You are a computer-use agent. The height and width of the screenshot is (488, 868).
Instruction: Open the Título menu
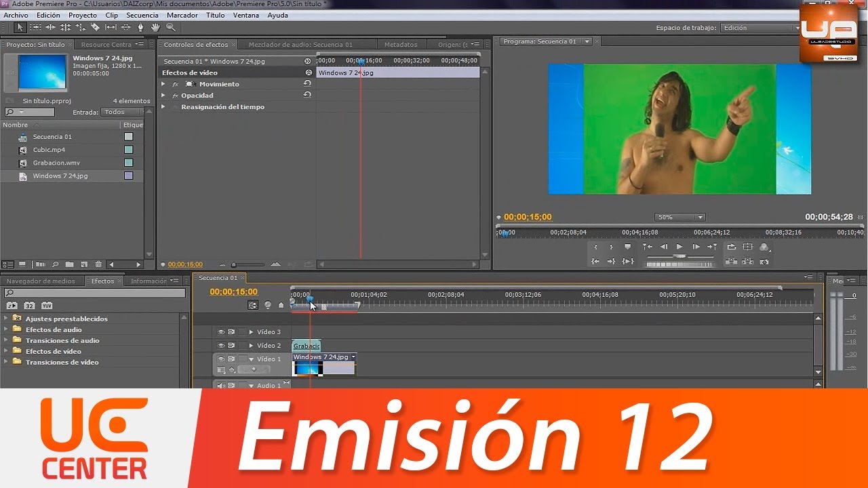(216, 15)
